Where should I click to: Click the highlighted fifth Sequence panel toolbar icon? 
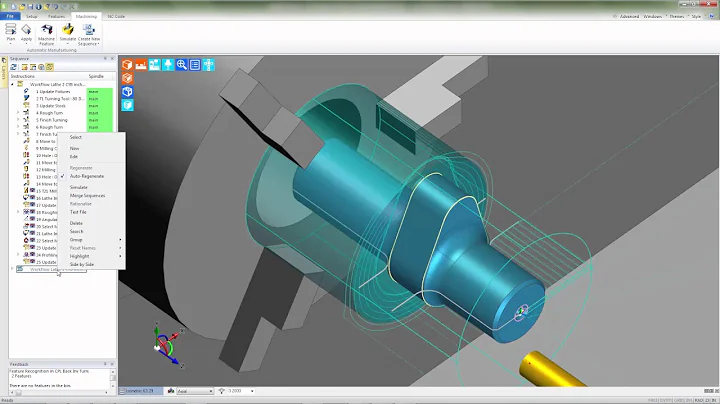(x=50, y=67)
